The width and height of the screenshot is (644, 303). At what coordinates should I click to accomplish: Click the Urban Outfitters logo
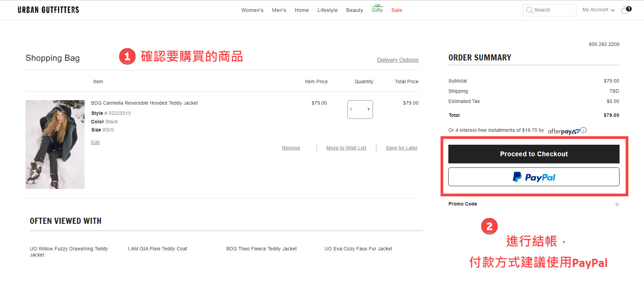(x=48, y=10)
